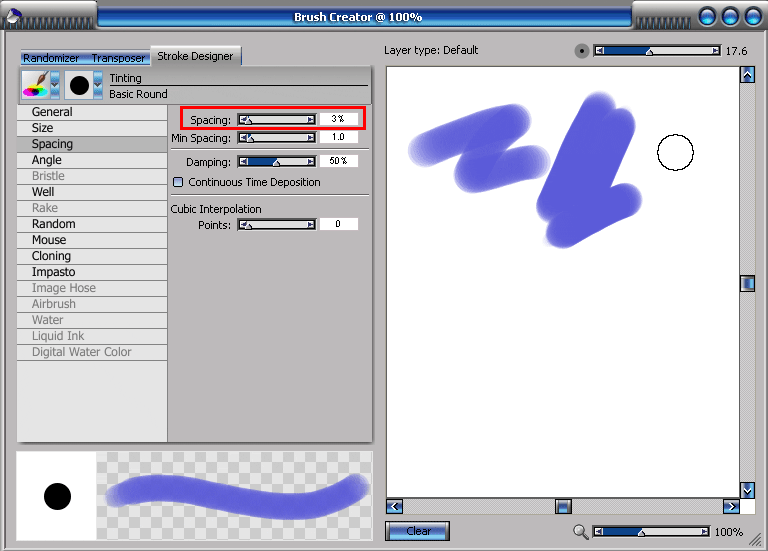Expand the brush category dropdown arrow
The height and width of the screenshot is (551, 768).
pyautogui.click(x=55, y=85)
